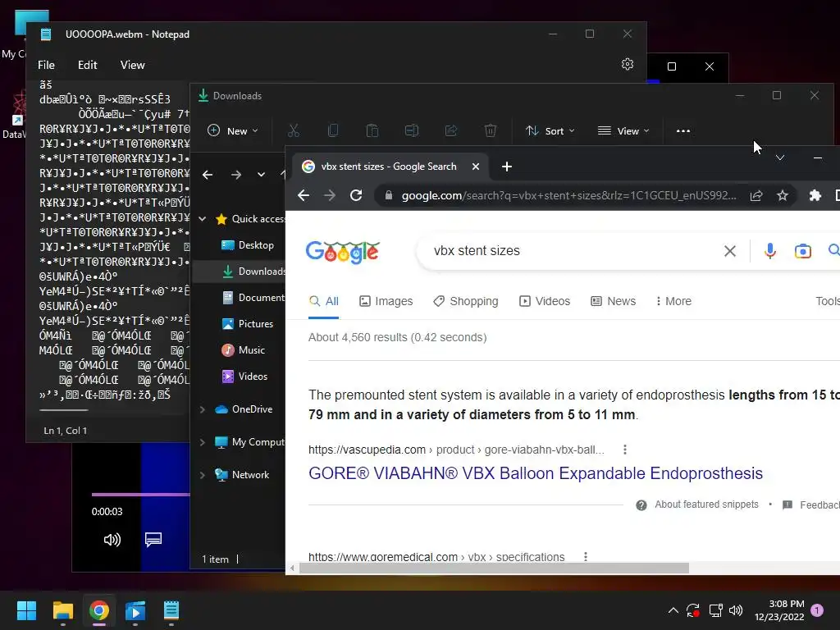Open Sort dropdown in Explorer

point(550,130)
